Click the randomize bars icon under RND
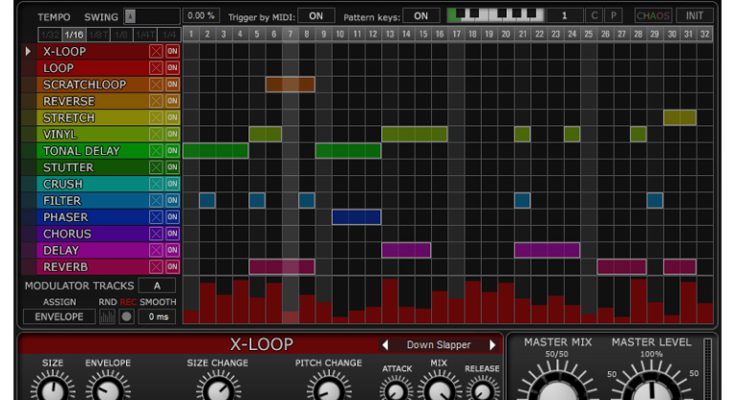This screenshot has width=735, height=400. [107, 317]
